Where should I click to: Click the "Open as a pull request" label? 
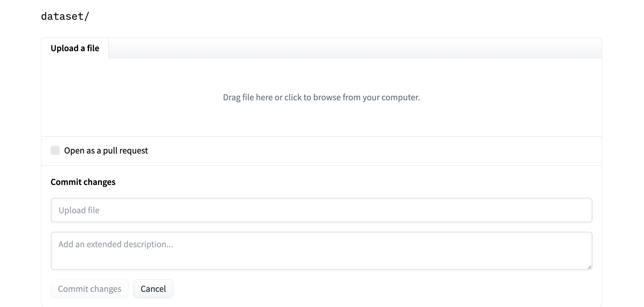106,151
